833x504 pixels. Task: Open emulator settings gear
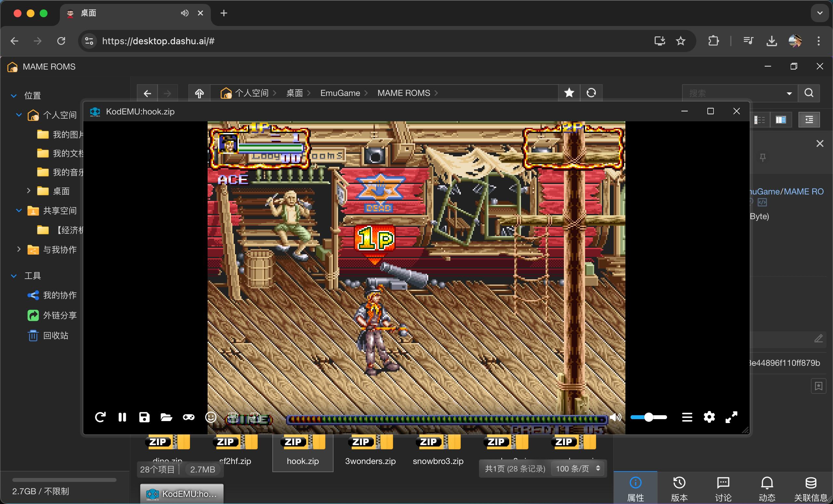click(x=709, y=417)
